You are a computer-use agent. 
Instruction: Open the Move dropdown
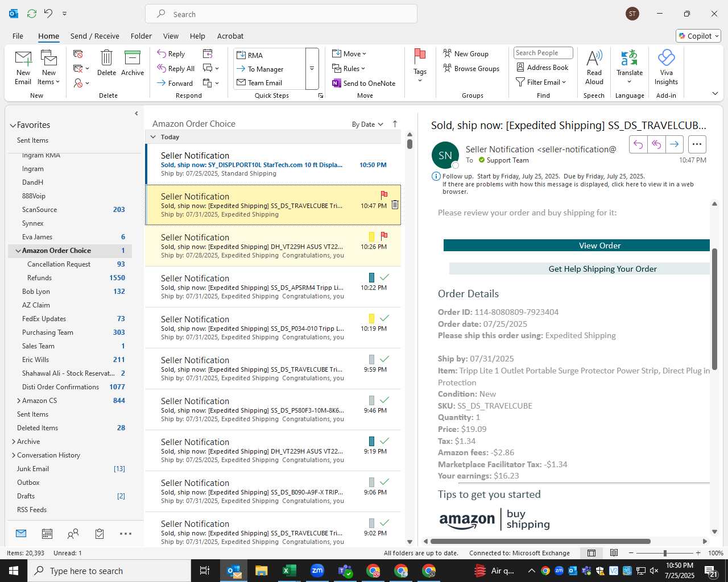(x=349, y=54)
